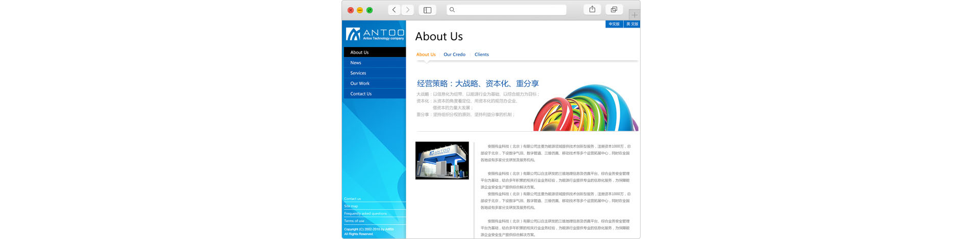The image size is (980, 239).
Task: Switch language to 中文版
Action: click(614, 24)
